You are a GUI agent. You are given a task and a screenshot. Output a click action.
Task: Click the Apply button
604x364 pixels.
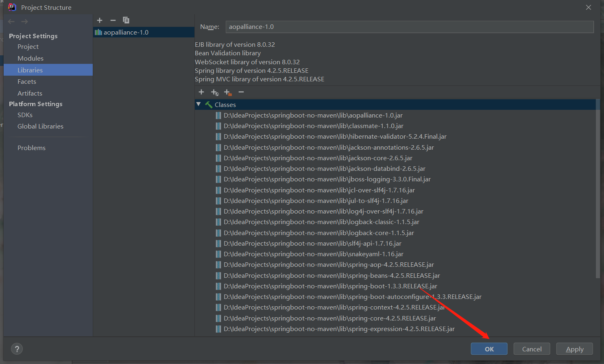(x=575, y=349)
